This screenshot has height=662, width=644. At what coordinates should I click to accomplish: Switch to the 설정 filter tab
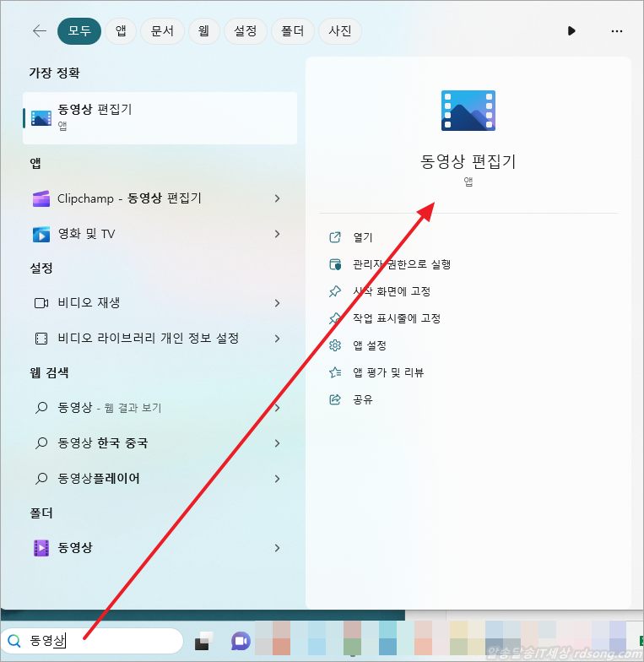(245, 31)
